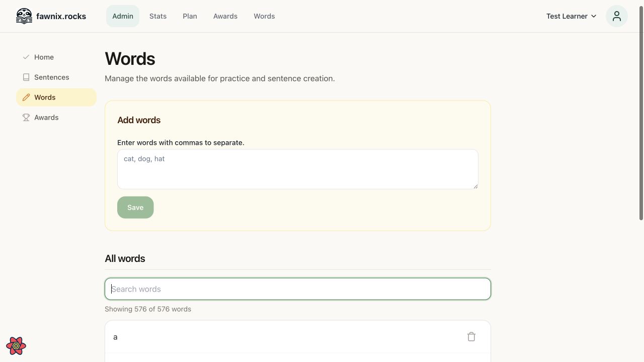Click the "Showing 576 of 576 words" text
Viewport: 644px width, 362px height.
pyautogui.click(x=148, y=309)
